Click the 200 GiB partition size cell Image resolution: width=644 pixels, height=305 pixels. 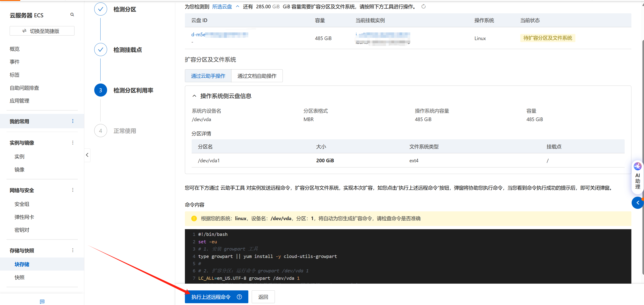325,161
